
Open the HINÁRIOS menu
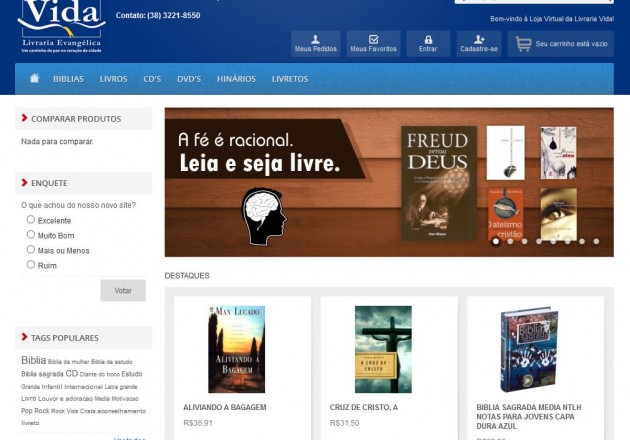click(x=236, y=79)
